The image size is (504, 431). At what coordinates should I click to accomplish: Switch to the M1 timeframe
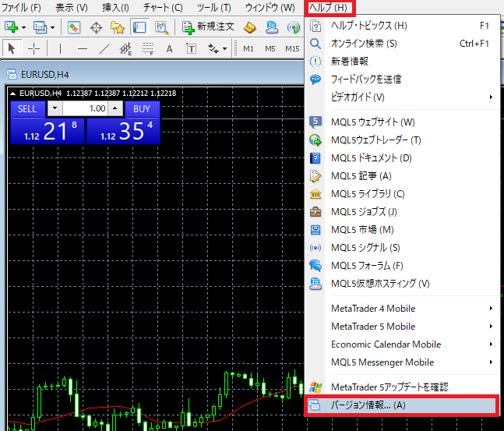pyautogui.click(x=248, y=48)
